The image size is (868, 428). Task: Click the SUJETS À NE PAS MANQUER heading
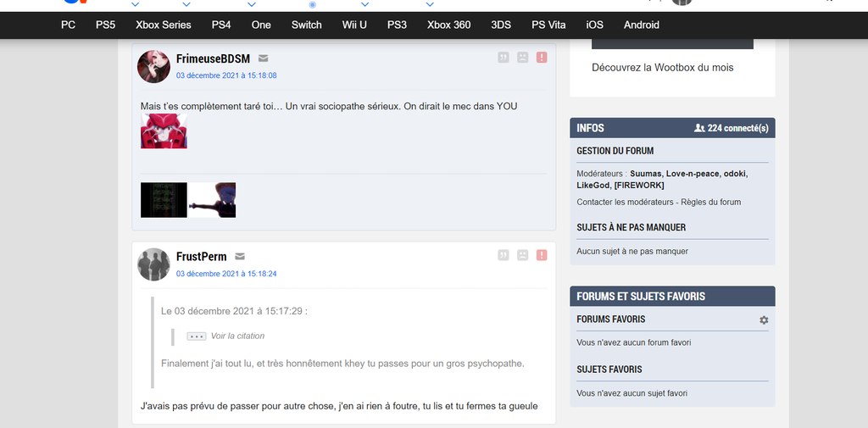coord(631,228)
